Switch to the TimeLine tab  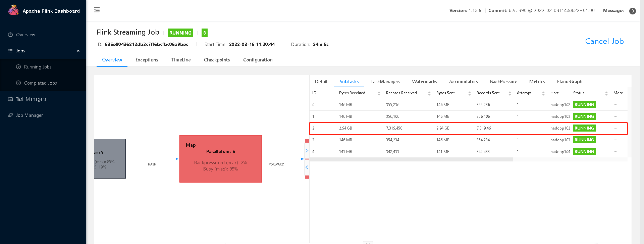click(181, 60)
